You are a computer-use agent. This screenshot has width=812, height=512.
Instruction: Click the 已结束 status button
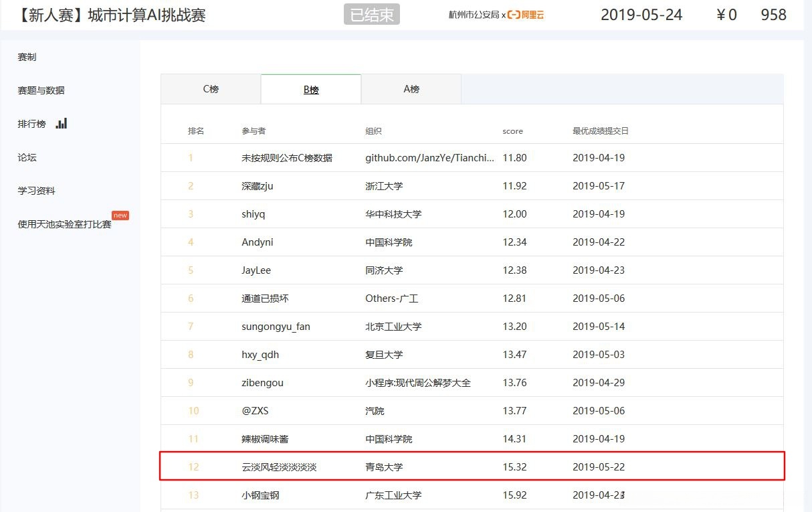point(372,15)
